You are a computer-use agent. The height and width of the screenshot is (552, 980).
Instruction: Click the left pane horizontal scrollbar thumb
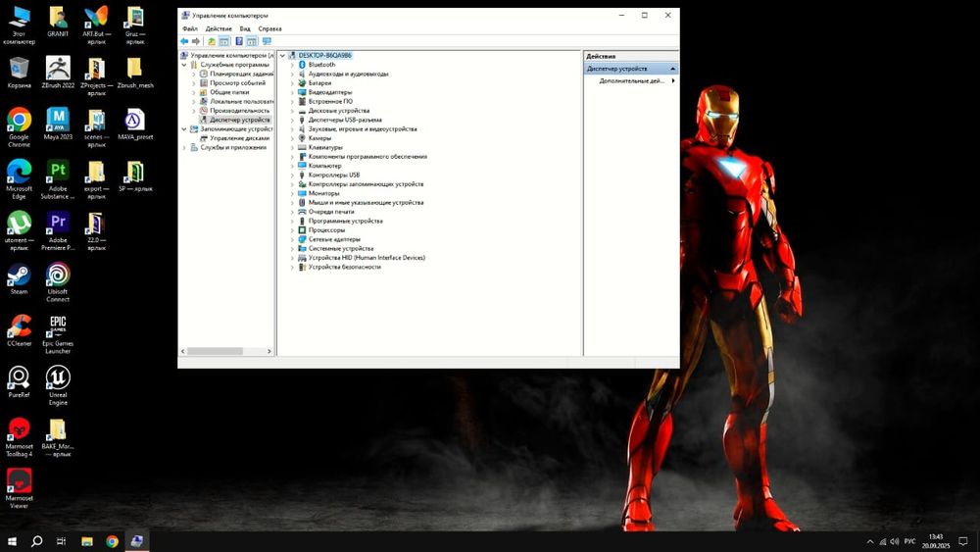(215, 351)
